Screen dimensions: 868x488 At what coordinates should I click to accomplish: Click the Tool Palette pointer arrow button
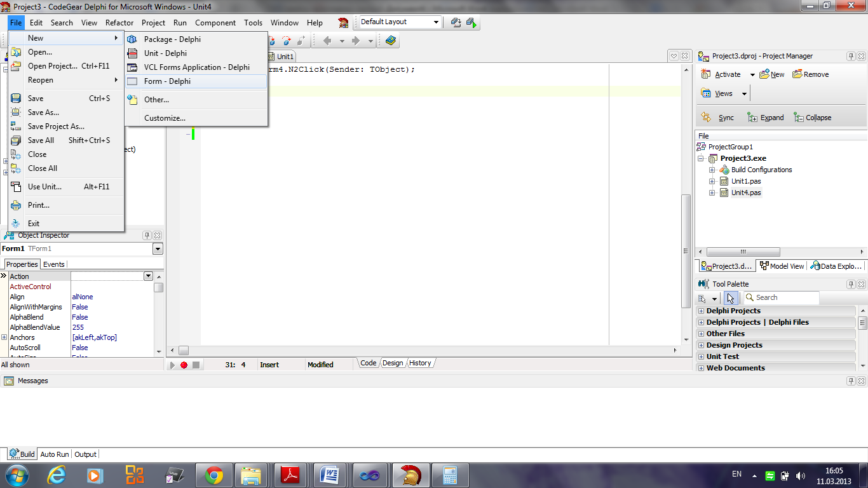[x=731, y=297]
